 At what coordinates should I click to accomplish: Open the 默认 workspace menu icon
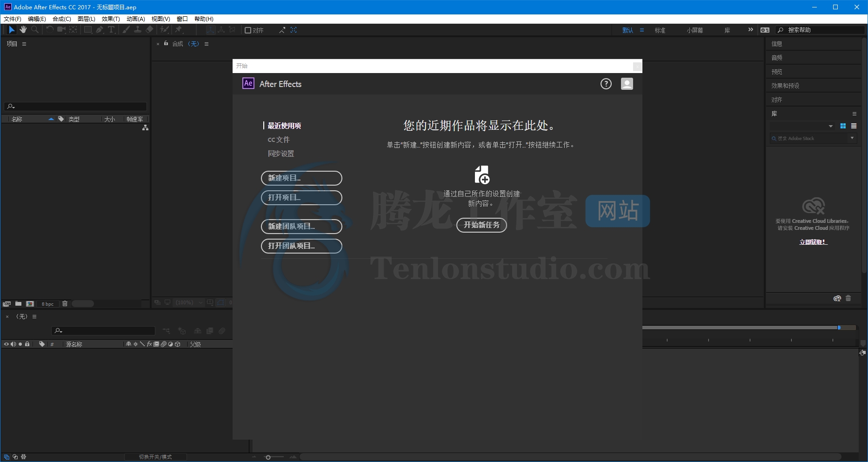(642, 30)
